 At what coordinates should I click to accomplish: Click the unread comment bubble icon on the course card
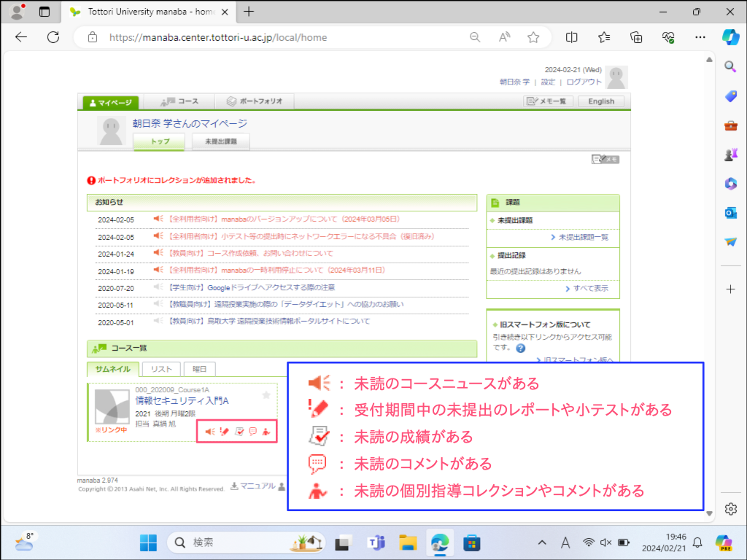coord(252,432)
